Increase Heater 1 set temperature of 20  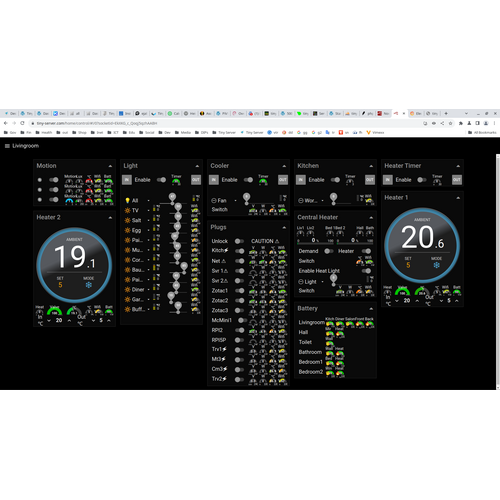pos(417,301)
